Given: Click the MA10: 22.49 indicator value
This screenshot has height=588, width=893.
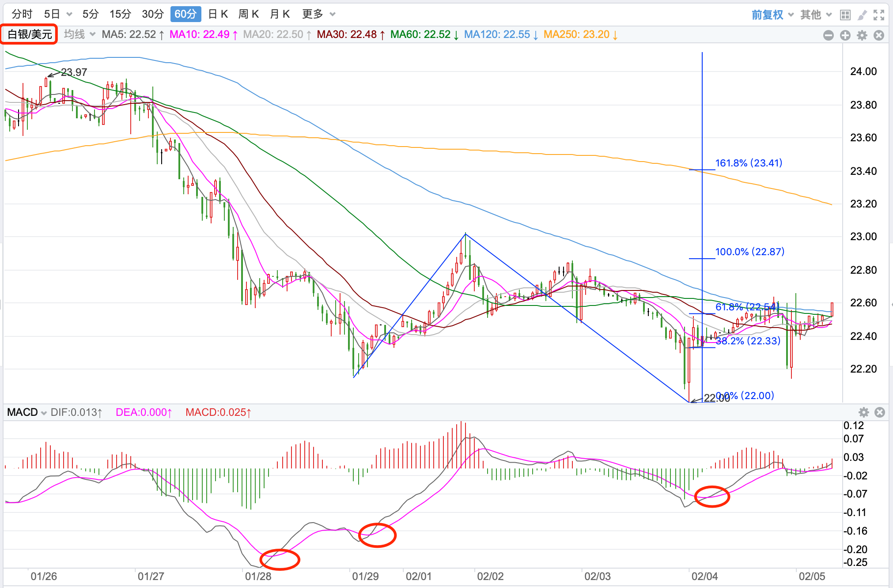Looking at the screenshot, I should [x=204, y=34].
